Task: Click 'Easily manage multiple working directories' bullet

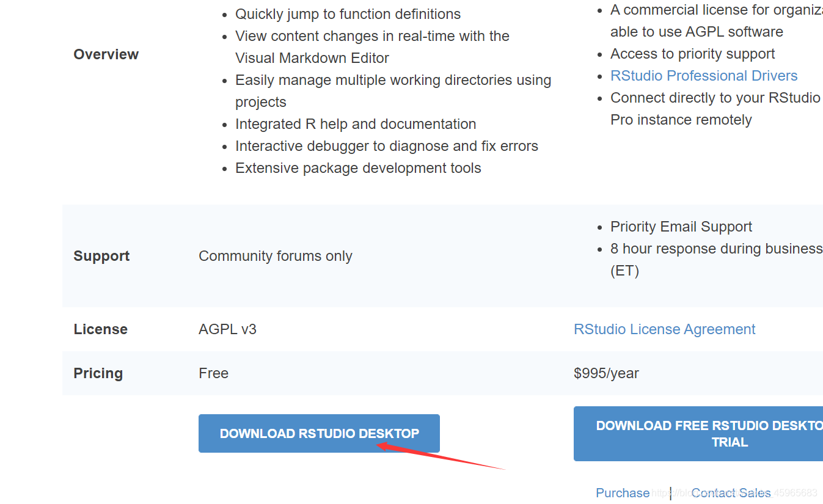Action: click(393, 91)
